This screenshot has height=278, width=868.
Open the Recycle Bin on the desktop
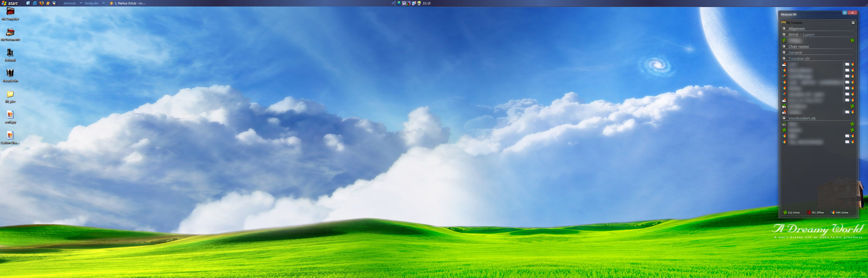[x=10, y=74]
